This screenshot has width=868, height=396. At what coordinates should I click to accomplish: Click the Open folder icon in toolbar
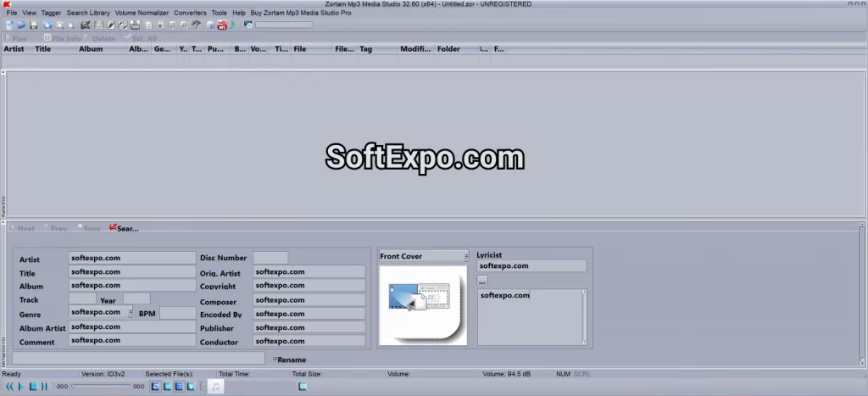(x=21, y=25)
